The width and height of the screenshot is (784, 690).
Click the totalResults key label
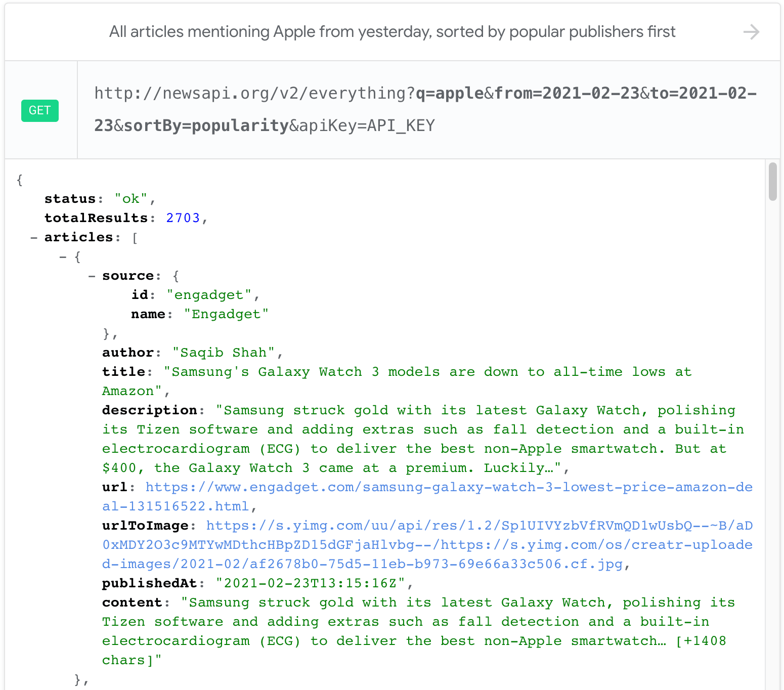coord(96,218)
